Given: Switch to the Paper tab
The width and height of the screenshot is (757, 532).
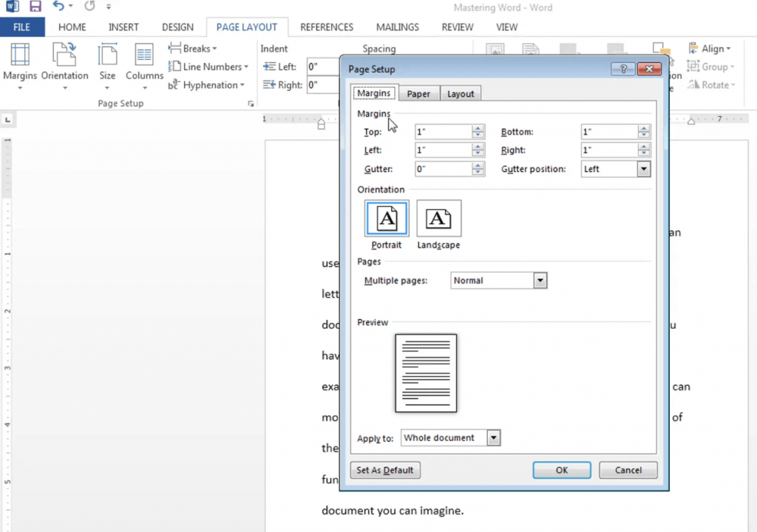Looking at the screenshot, I should point(418,93).
